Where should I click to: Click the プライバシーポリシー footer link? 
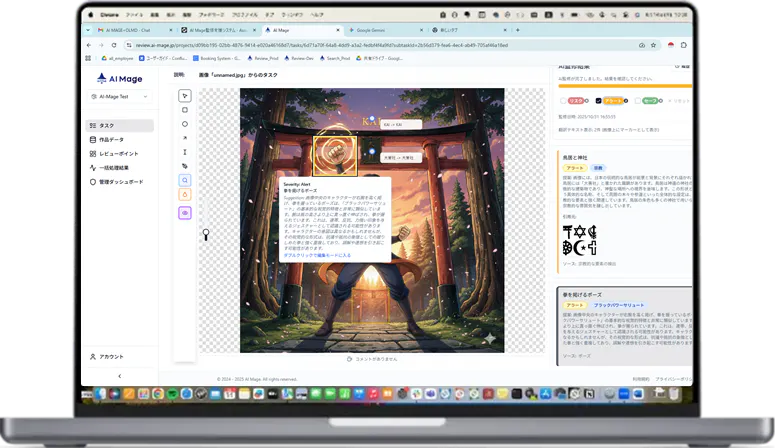(x=674, y=379)
